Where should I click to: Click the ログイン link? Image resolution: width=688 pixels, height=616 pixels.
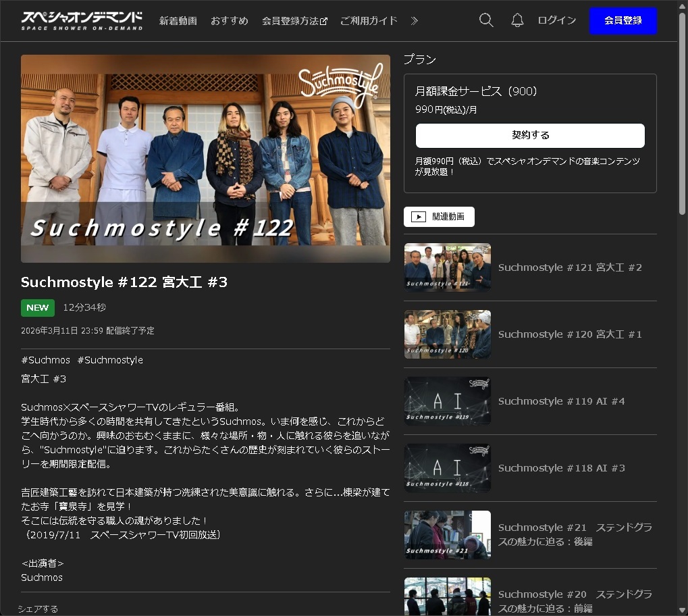point(557,20)
